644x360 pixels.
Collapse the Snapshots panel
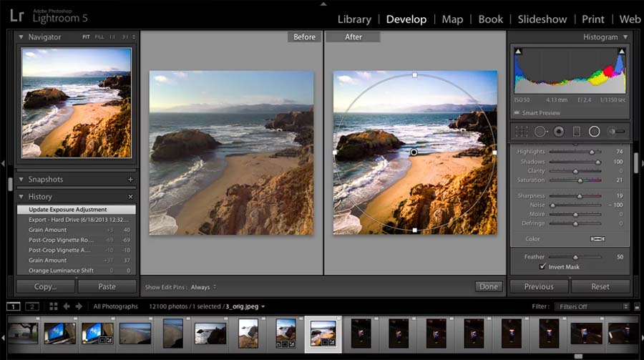(x=21, y=180)
